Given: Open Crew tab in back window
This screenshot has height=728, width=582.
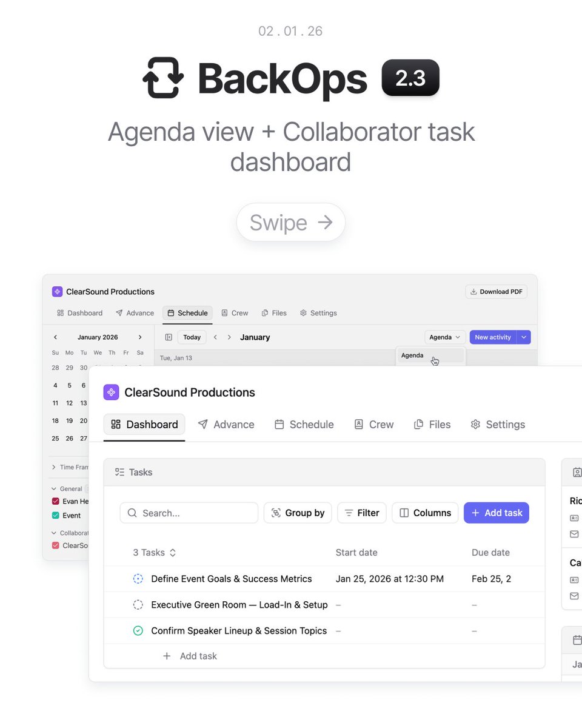Looking at the screenshot, I should pos(235,313).
